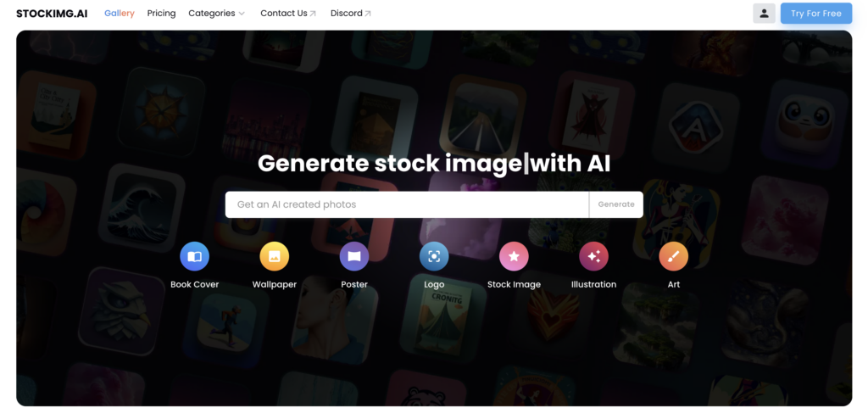Click the great wave artwork thumbnail
The height and width of the screenshot is (419, 868).
142,208
